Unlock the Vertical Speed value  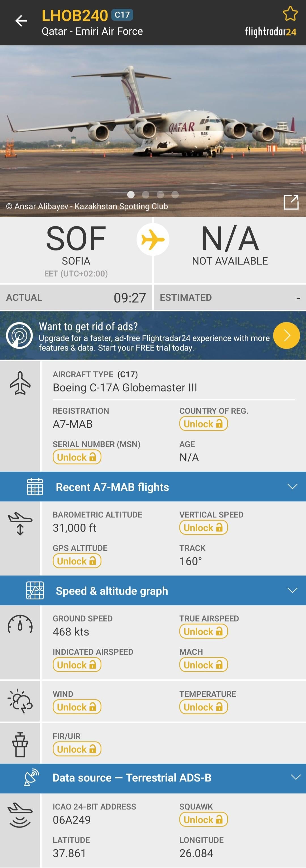tap(203, 527)
